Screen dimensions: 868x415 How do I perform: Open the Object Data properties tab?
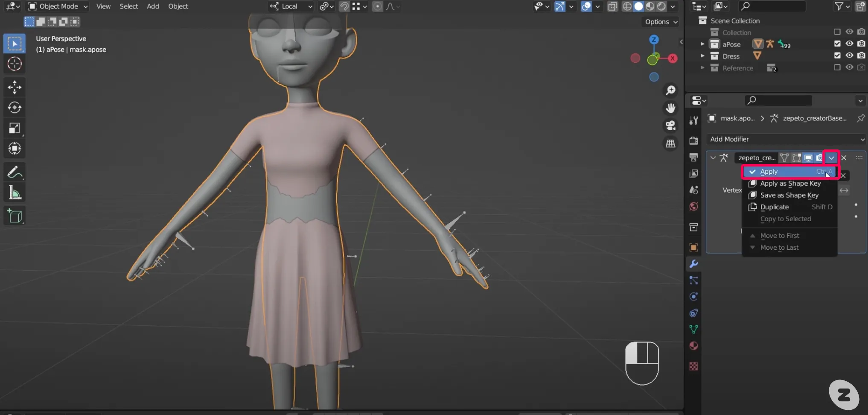pyautogui.click(x=694, y=329)
